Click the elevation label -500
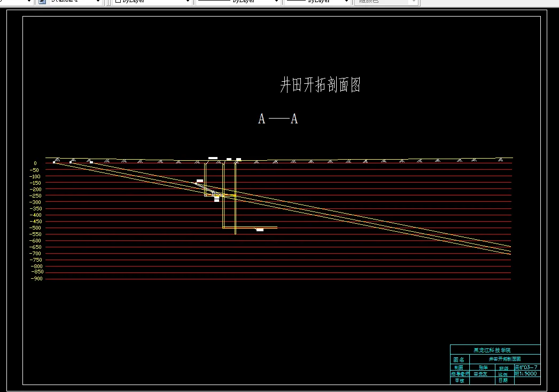This screenshot has width=559, height=392. 35,228
